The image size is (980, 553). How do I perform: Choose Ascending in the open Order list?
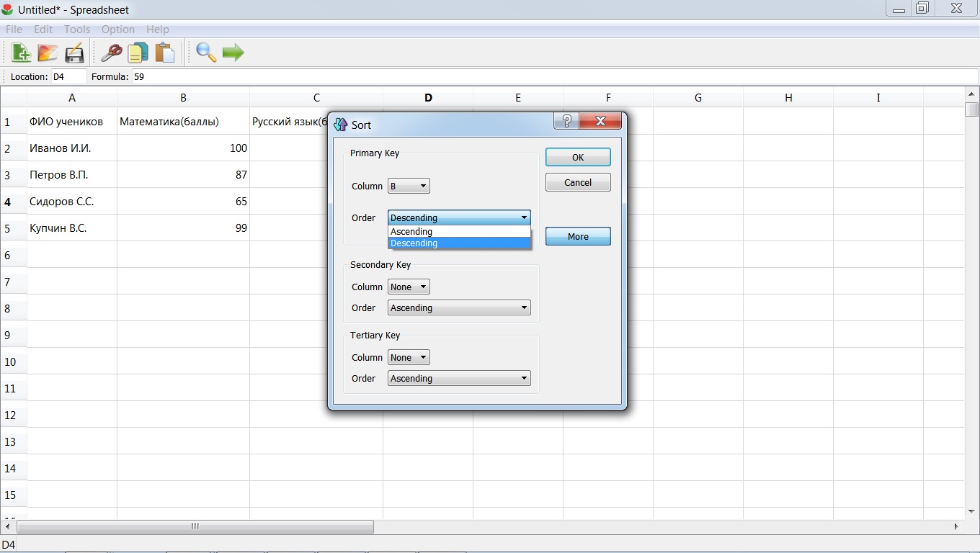click(459, 232)
